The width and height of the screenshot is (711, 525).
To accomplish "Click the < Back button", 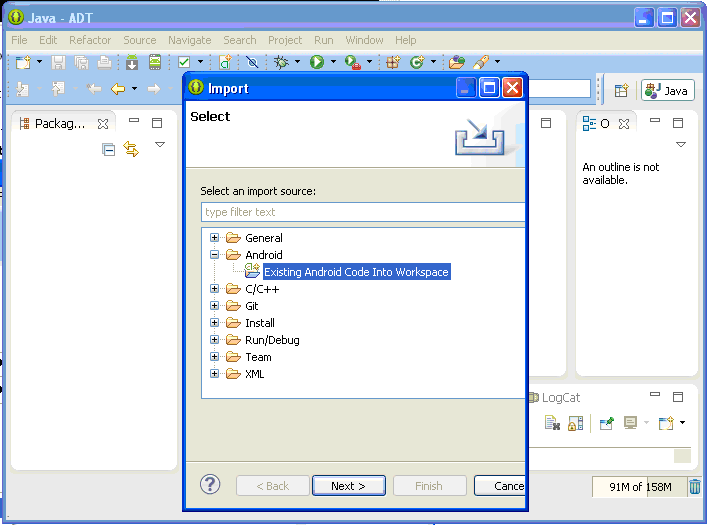I will click(x=273, y=486).
